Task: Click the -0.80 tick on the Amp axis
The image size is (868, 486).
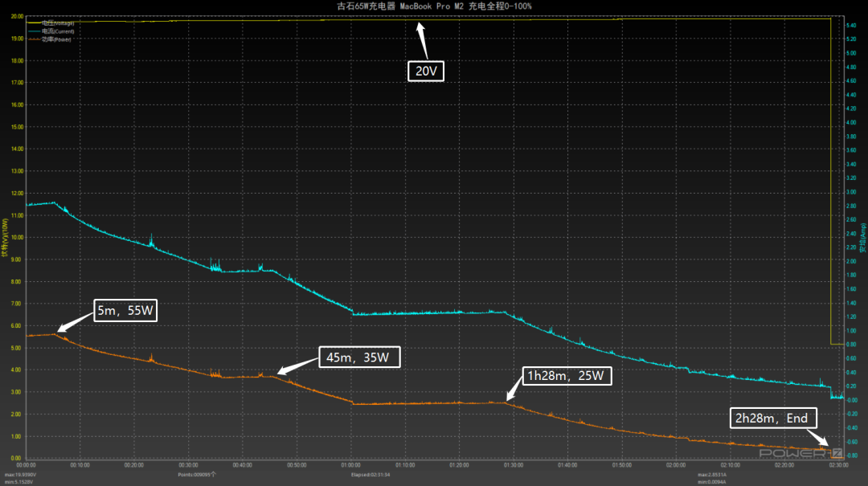Action: 851,456
